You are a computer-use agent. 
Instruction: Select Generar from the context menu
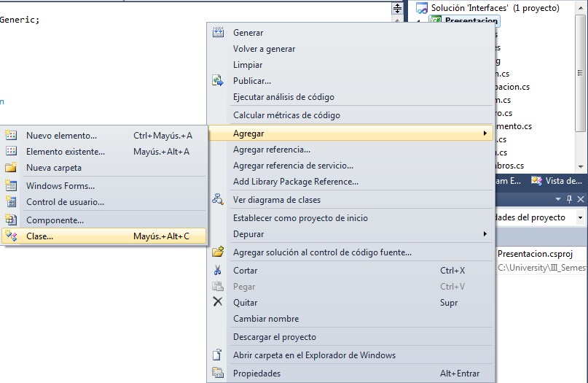(x=248, y=33)
